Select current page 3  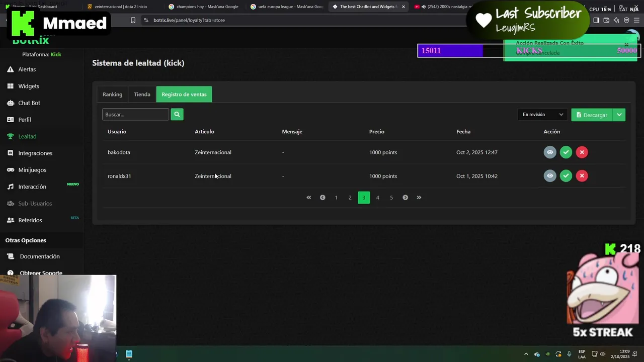(364, 198)
